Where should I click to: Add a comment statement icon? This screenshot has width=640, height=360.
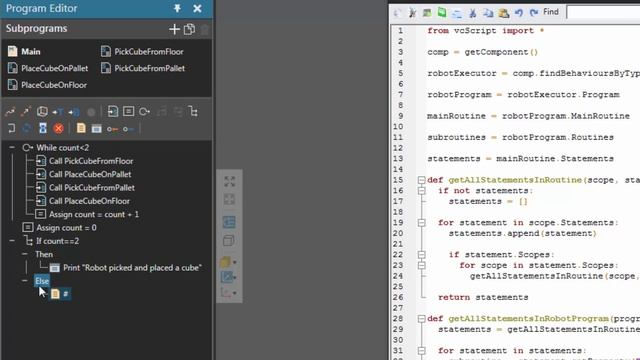pyautogui.click(x=81, y=129)
